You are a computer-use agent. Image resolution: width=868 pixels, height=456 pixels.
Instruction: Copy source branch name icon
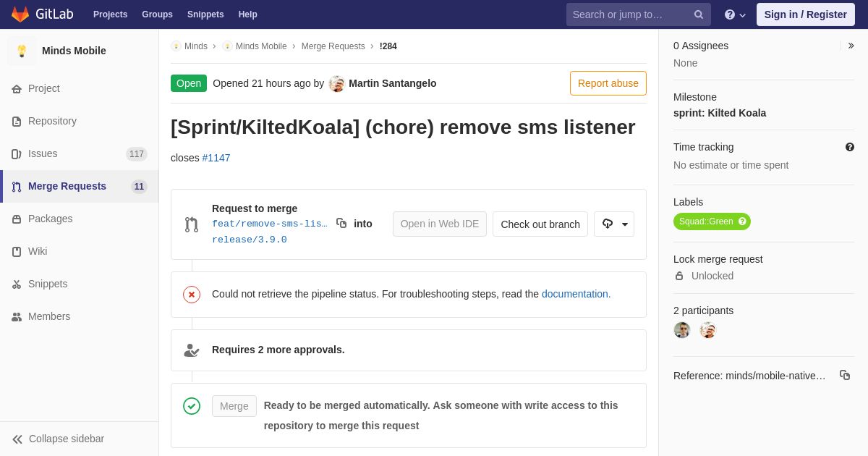point(341,223)
